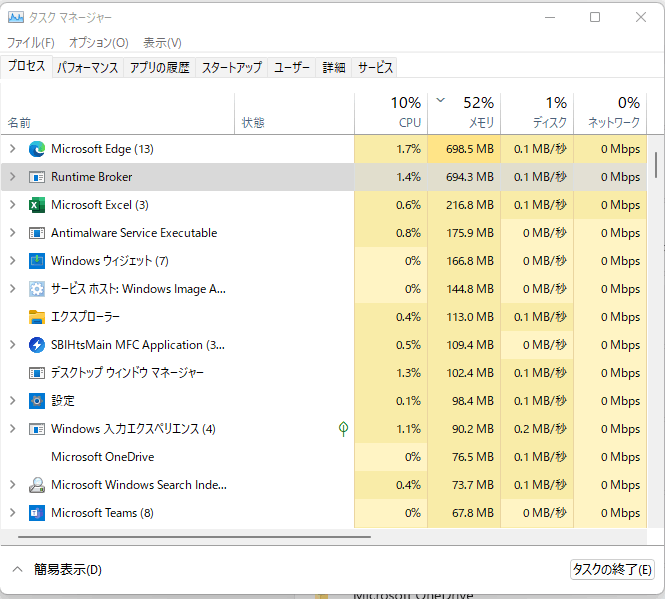Select the プロセス tab
665x599 pixels.
26,66
